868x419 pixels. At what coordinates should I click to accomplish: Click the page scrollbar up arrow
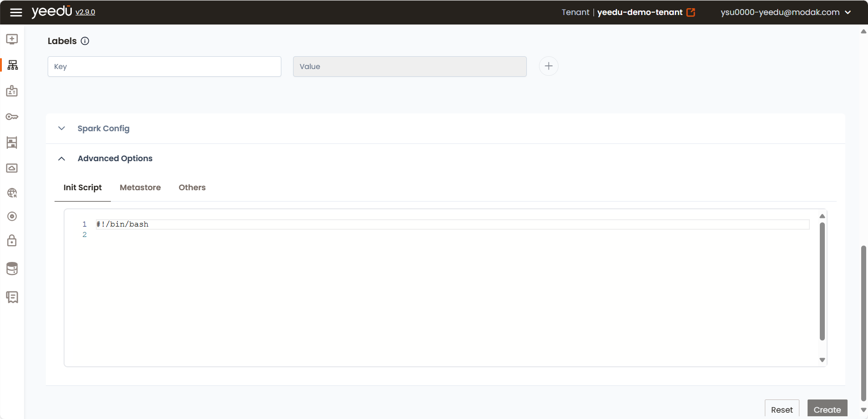pos(863,31)
